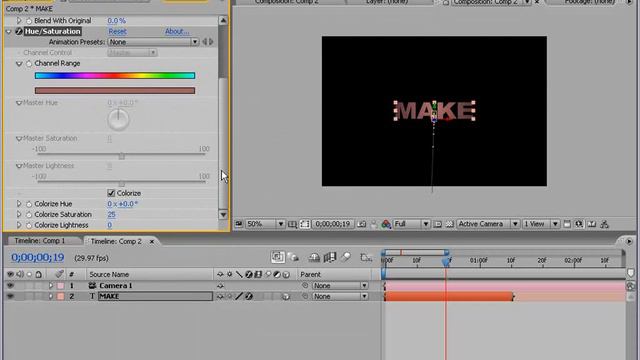Click the Colorize Hue value 0x+0.0°
Screen dimensions: 640x360
point(122,204)
